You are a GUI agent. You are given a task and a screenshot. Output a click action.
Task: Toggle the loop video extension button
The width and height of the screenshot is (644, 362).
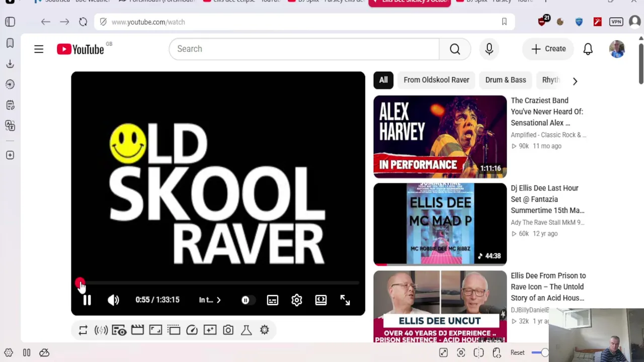click(x=83, y=330)
